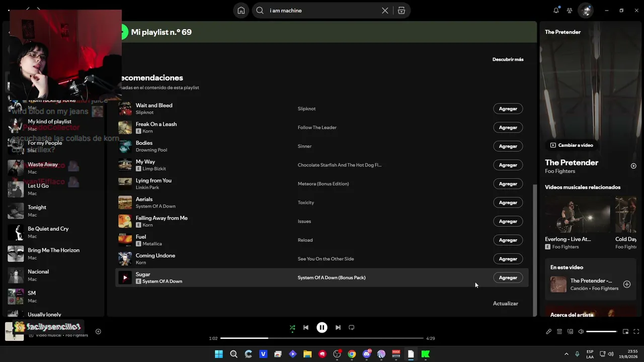
Task: Toggle repeat mode
Action: [x=352, y=327]
